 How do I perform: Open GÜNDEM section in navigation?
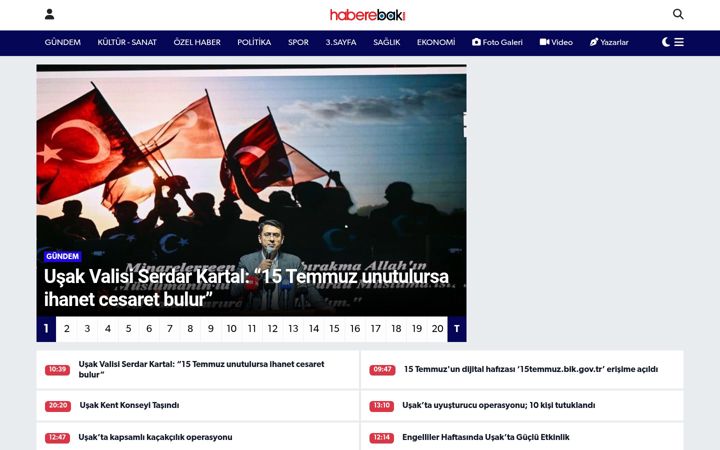[x=62, y=42]
